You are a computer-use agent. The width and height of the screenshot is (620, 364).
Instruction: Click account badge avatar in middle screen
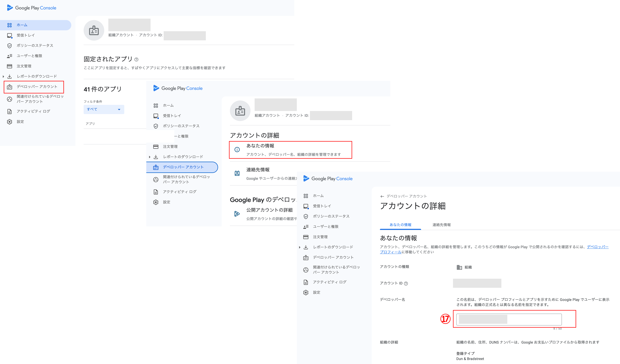pyautogui.click(x=240, y=111)
